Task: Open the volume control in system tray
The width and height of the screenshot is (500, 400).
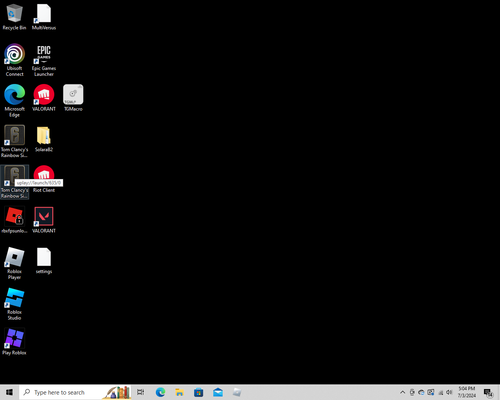Action: tap(449, 392)
